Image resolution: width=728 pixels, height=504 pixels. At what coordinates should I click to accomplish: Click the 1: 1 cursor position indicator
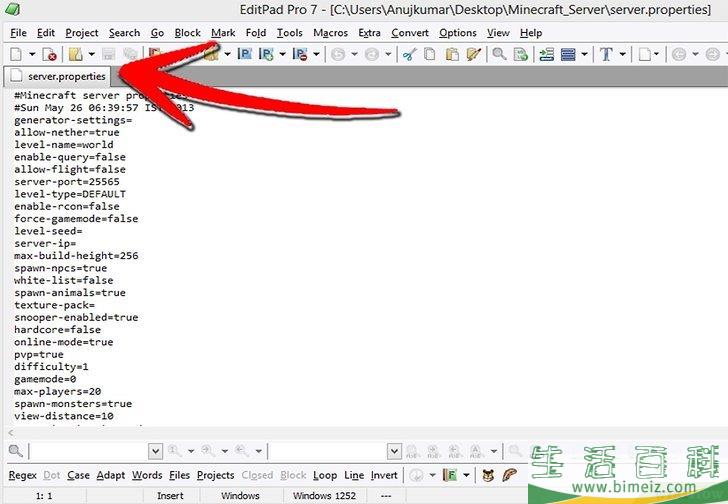44,496
